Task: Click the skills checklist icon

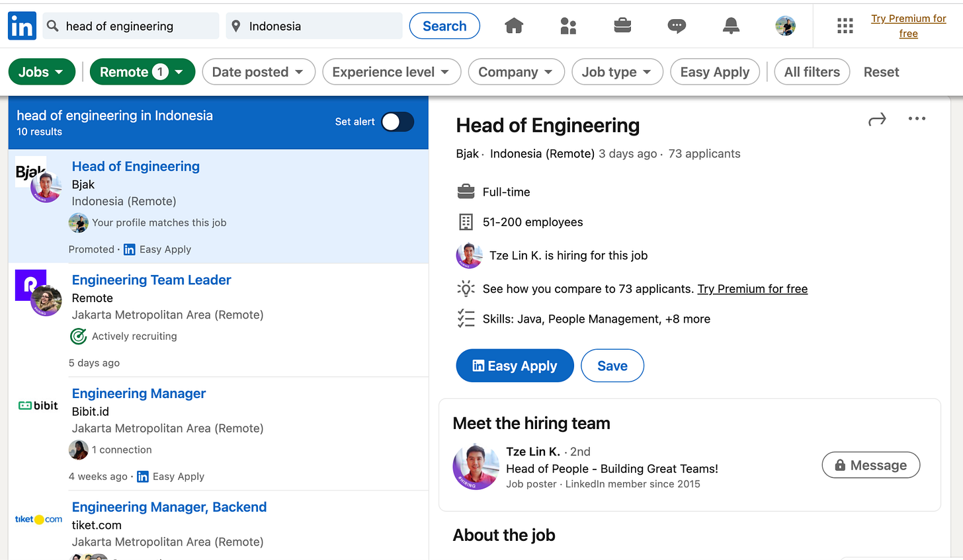Action: coord(466,319)
